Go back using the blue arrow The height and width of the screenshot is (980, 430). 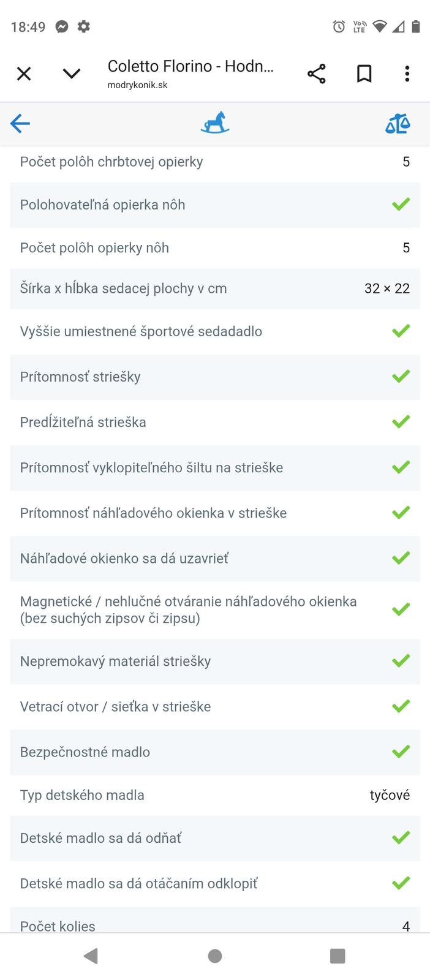pyautogui.click(x=20, y=124)
